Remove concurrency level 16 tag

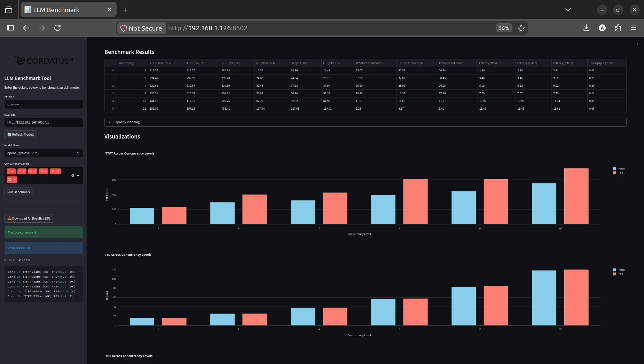click(x=58, y=171)
